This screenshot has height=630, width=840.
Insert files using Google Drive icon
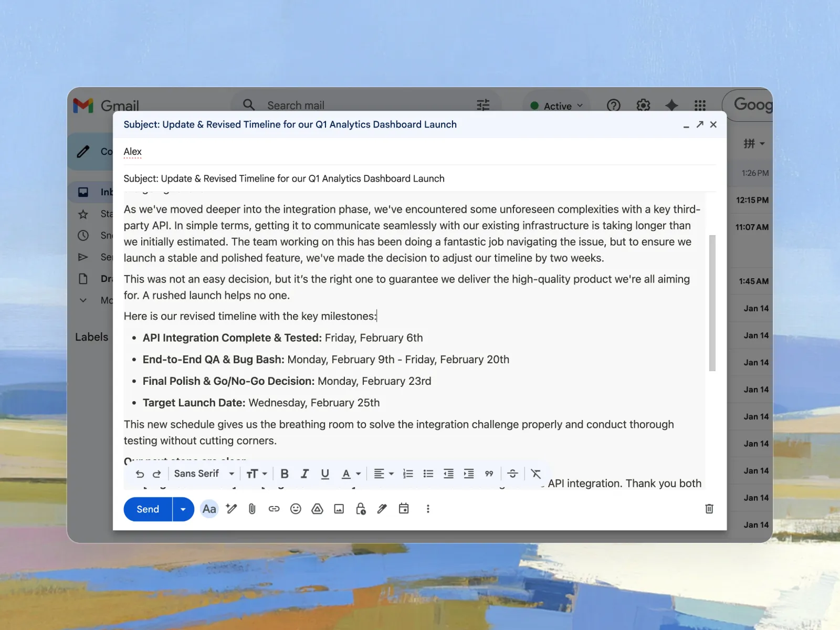coord(317,509)
